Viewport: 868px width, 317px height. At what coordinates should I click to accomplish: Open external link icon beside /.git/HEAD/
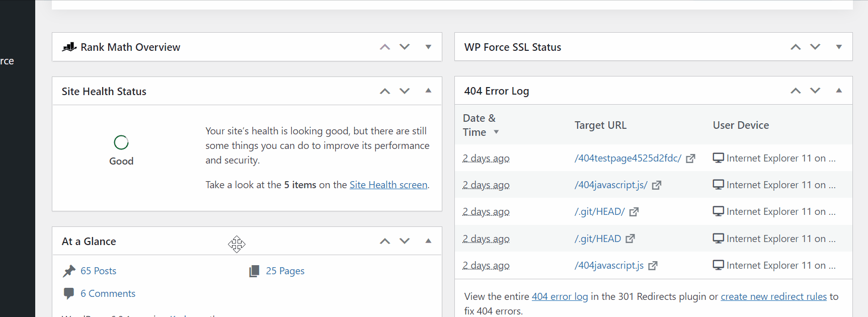634,212
